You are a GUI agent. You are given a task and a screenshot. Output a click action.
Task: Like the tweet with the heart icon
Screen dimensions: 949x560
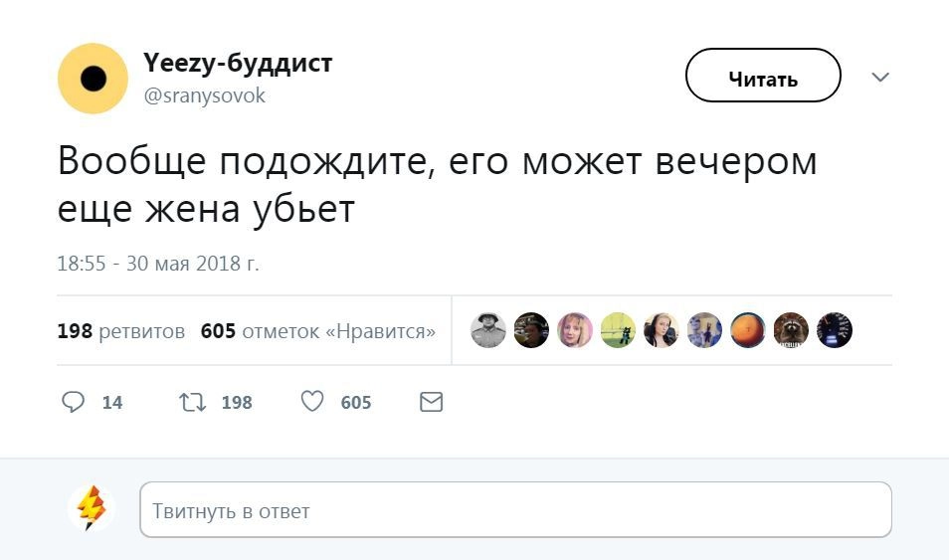pyautogui.click(x=312, y=402)
